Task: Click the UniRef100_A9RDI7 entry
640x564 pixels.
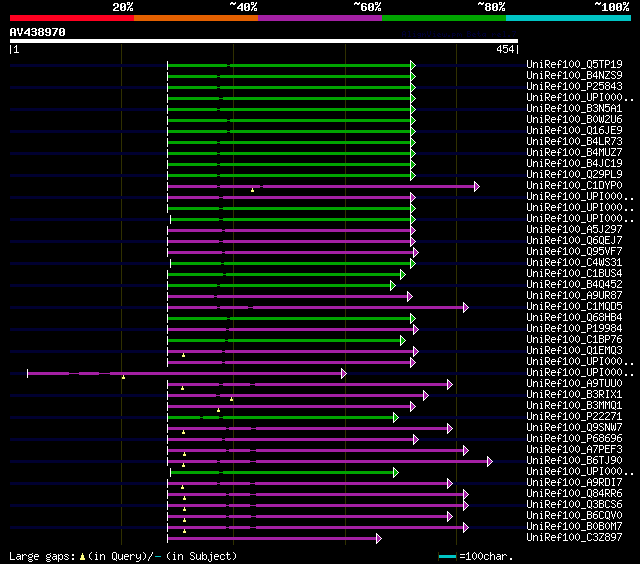Action: click(574, 483)
